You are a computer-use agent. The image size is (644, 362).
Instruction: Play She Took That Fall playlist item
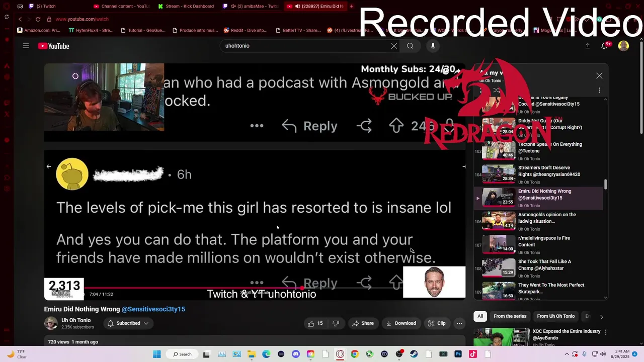point(539,268)
